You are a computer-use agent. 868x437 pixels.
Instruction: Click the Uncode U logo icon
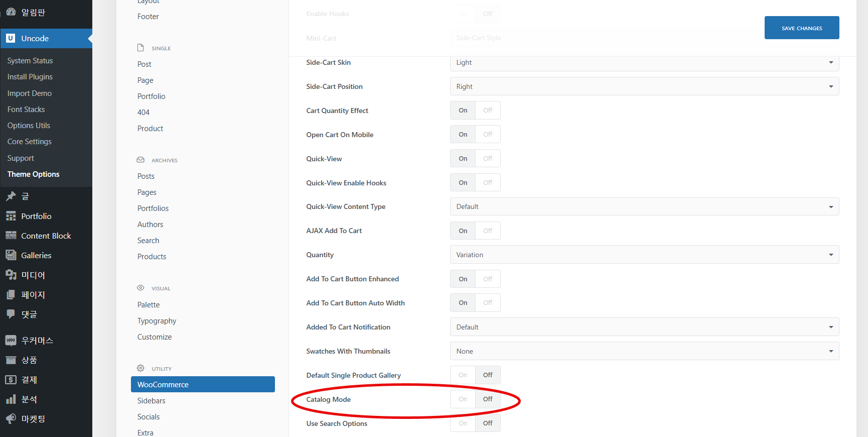[x=11, y=38]
